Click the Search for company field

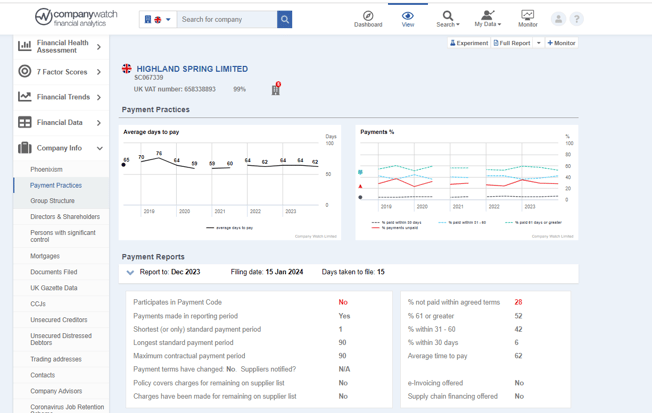(x=227, y=20)
